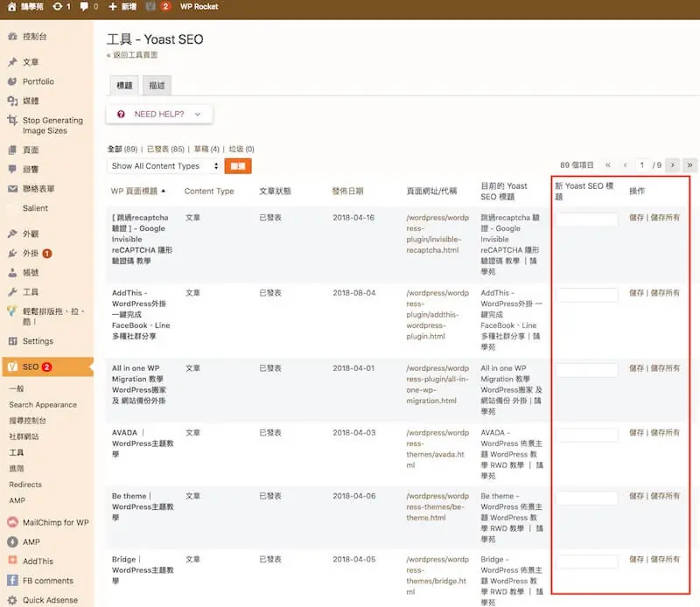Open Tools wrench icon in sidebar

pyautogui.click(x=12, y=292)
